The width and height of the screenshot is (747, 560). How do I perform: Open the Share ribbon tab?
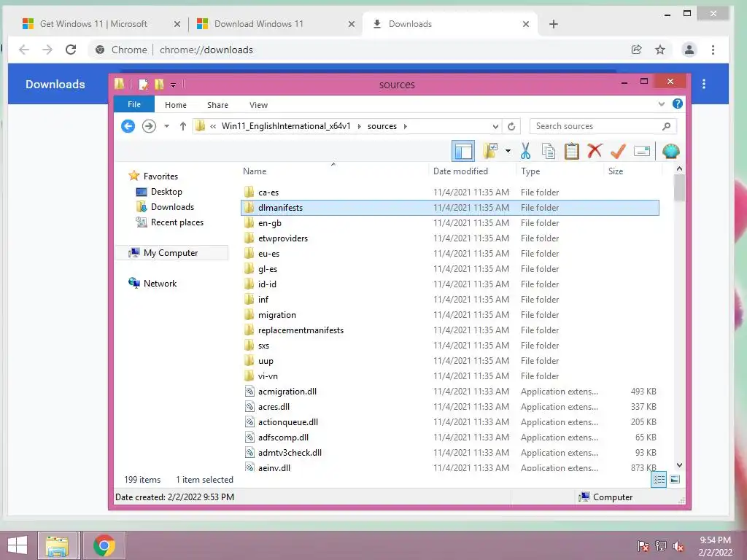pos(217,105)
